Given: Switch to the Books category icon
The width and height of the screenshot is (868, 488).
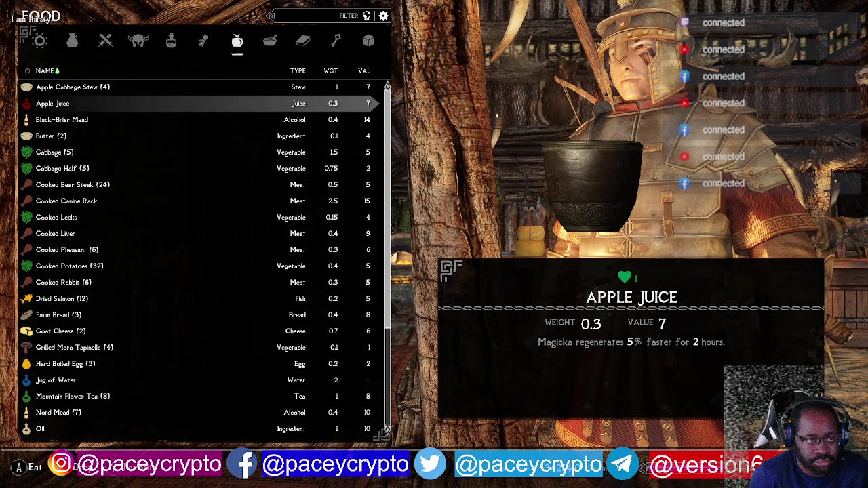Looking at the screenshot, I should [x=302, y=41].
